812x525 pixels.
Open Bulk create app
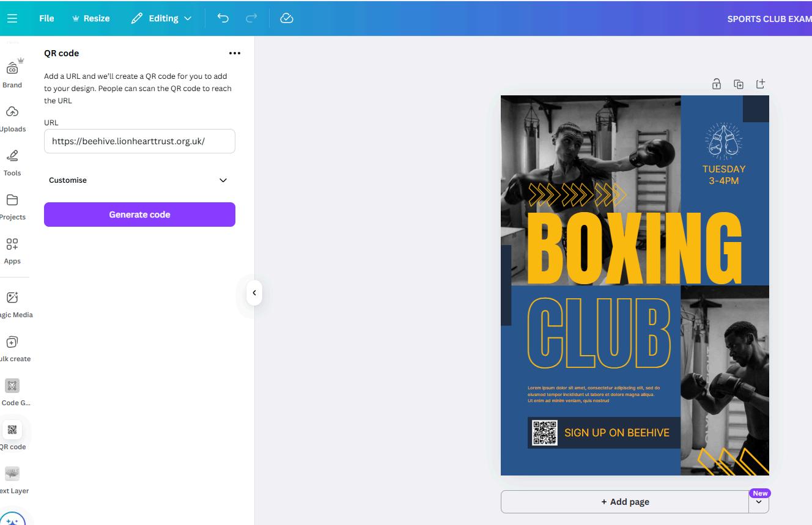12,348
